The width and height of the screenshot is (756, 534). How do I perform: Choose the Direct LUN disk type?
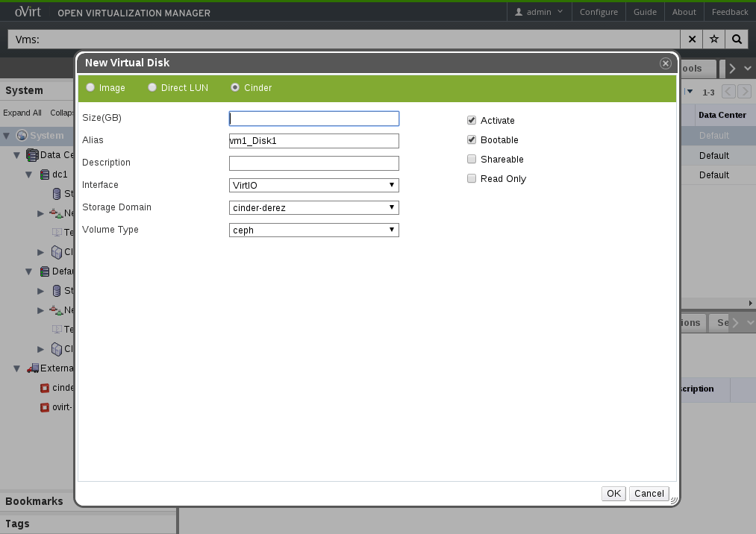pos(152,87)
